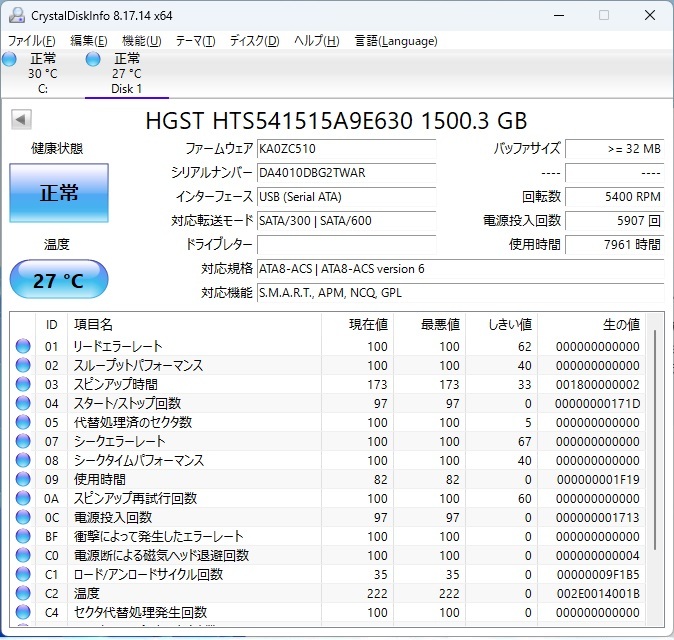Click the status icon for attribute 03
Image resolution: width=674 pixels, height=640 pixels.
(23, 384)
